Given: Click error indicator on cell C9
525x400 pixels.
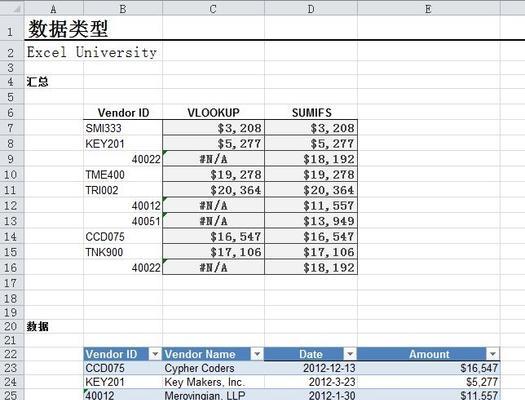Looking at the screenshot, I should coord(165,153).
